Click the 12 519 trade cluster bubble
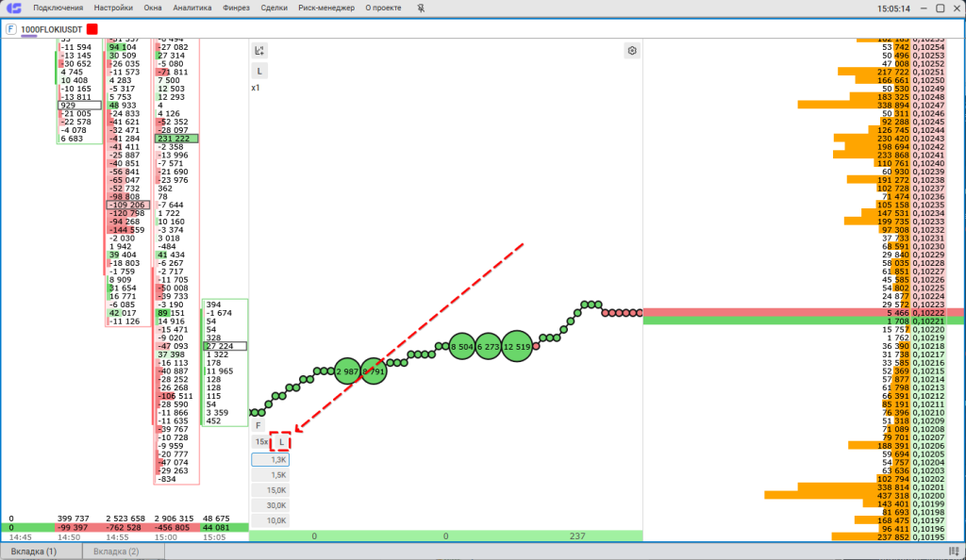 tap(517, 347)
